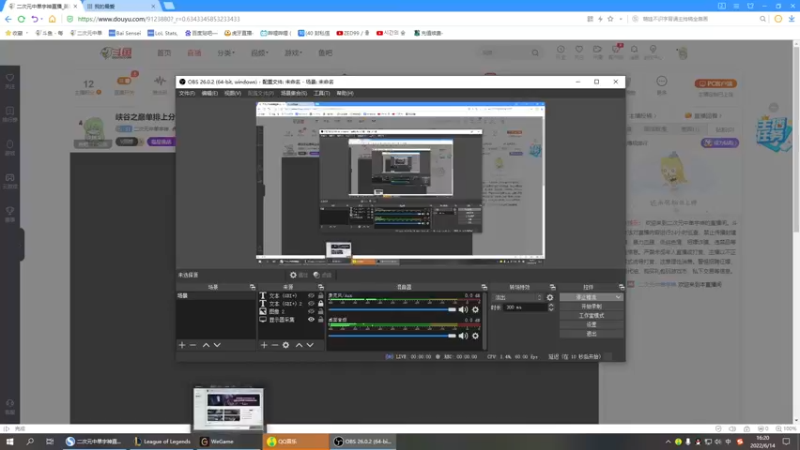Click the browser home icon

point(52,19)
